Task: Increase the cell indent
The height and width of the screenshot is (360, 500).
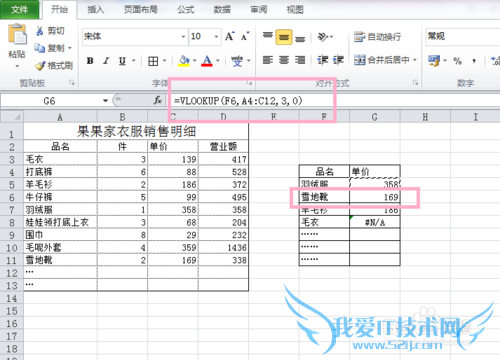Action: [338, 60]
